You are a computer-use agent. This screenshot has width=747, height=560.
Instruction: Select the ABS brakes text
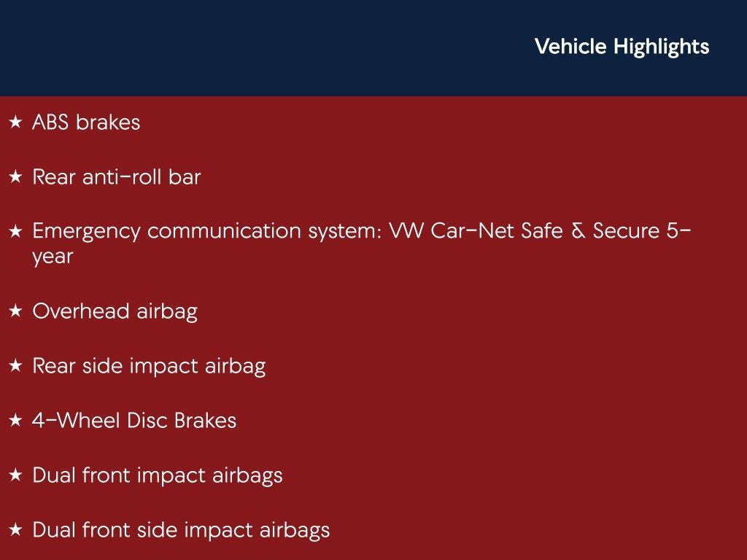(x=86, y=122)
